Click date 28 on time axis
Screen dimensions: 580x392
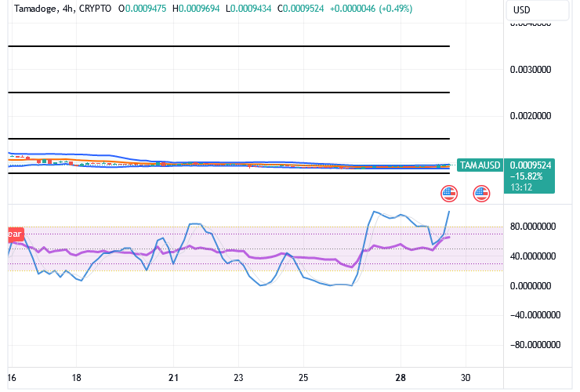(401, 378)
